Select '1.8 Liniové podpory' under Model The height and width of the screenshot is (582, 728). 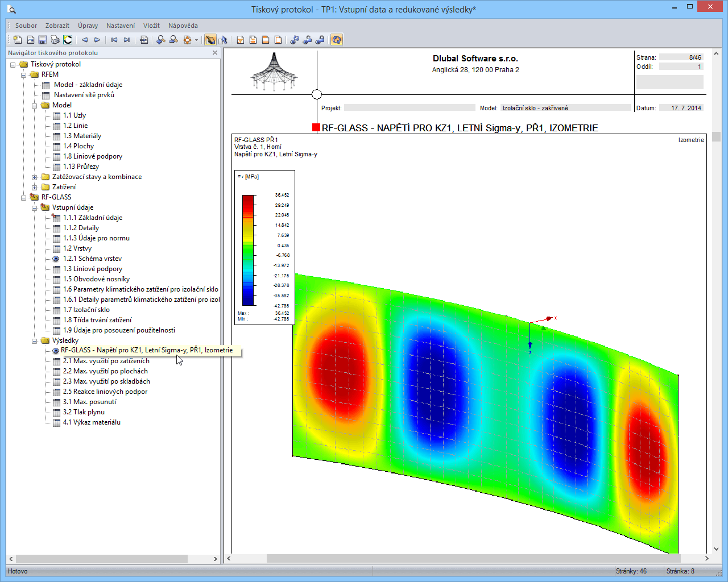click(x=93, y=156)
